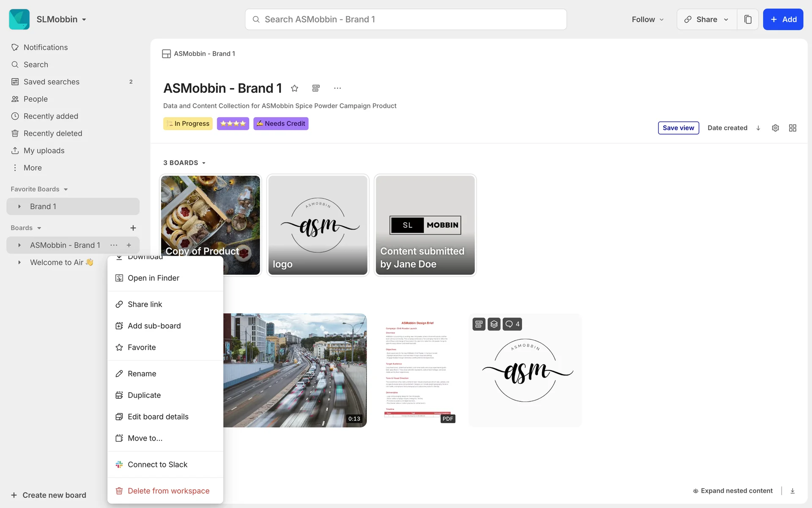This screenshot has width=812, height=508.
Task: Focus the Search ASMobbin - Brand 1 field
Action: pos(406,19)
